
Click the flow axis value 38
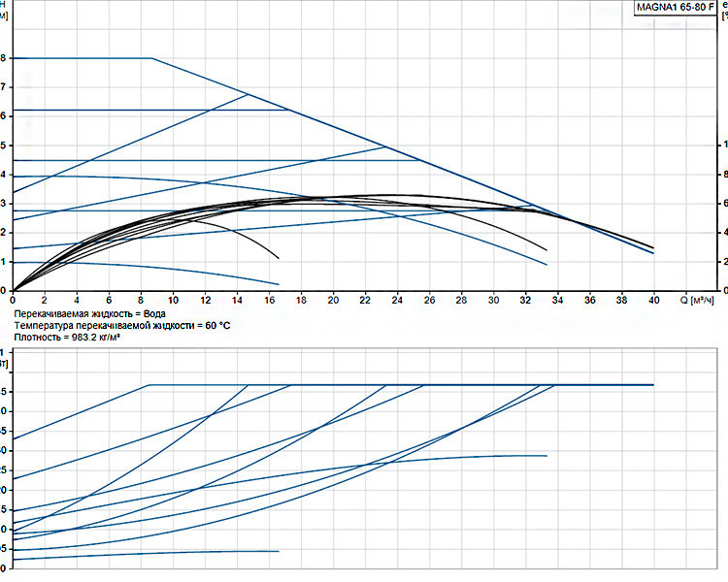(621, 301)
